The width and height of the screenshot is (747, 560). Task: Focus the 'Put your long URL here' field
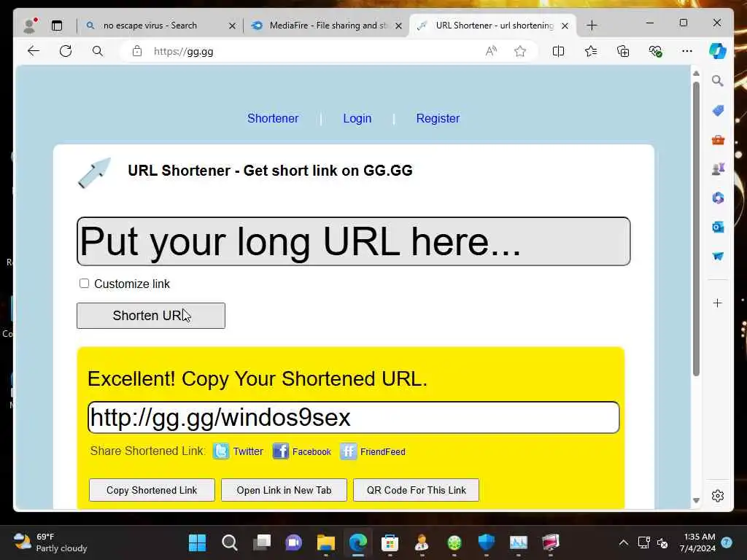(x=354, y=241)
